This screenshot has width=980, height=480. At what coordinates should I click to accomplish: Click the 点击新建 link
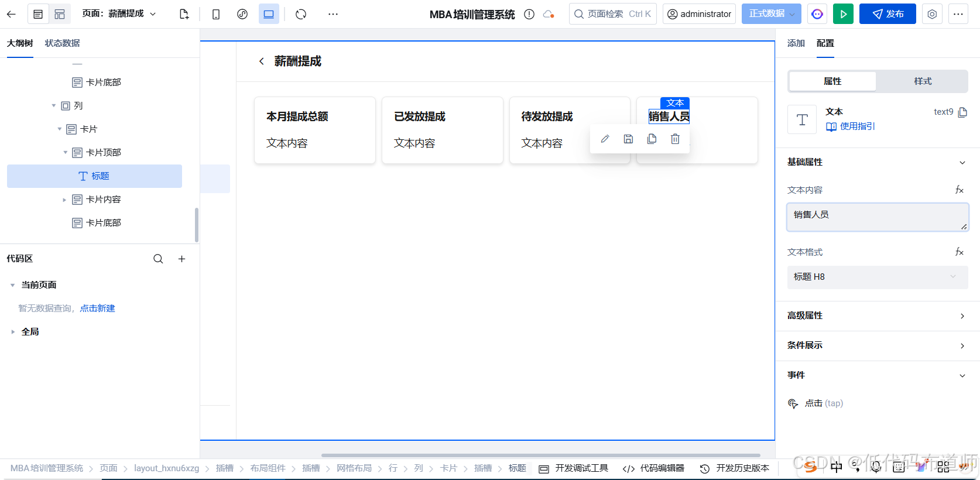tap(98, 308)
